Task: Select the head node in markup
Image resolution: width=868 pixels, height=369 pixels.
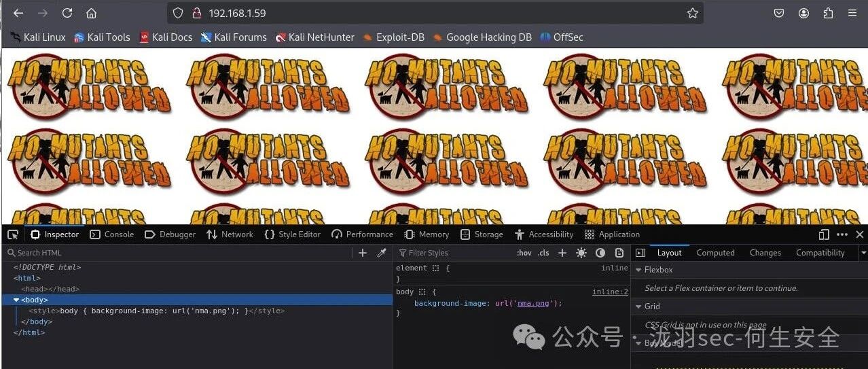Action: 50,289
